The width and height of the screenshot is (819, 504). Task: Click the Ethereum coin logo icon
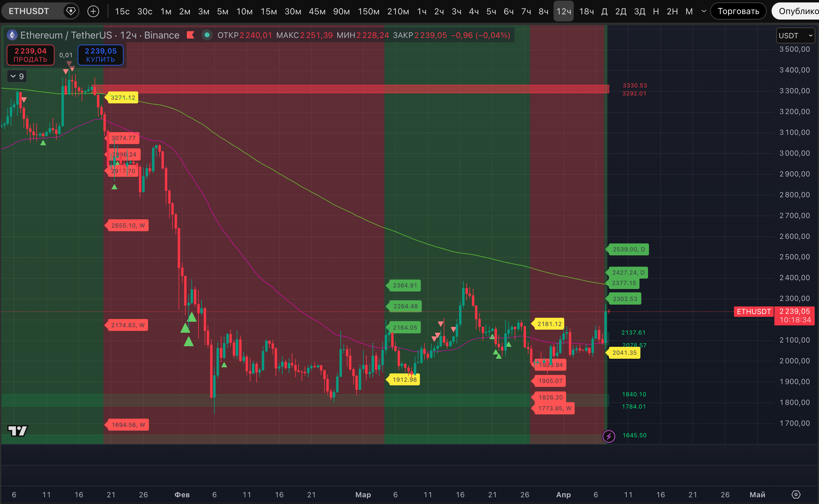tap(12, 35)
